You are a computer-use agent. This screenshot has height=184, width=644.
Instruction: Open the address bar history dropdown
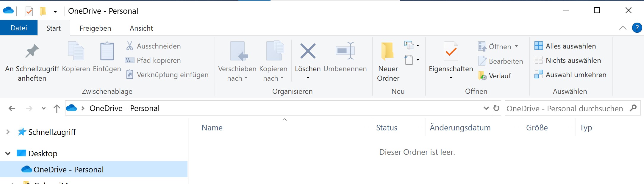(486, 108)
